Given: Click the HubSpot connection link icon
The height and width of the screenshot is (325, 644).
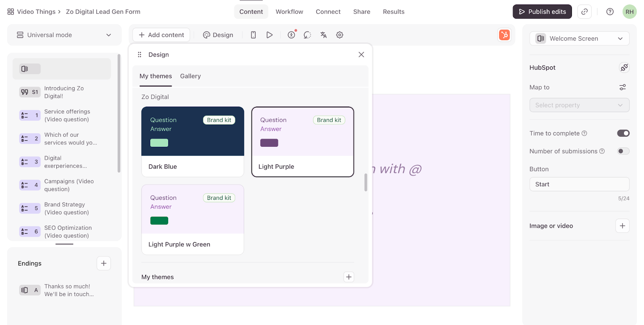Looking at the screenshot, I should [624, 68].
